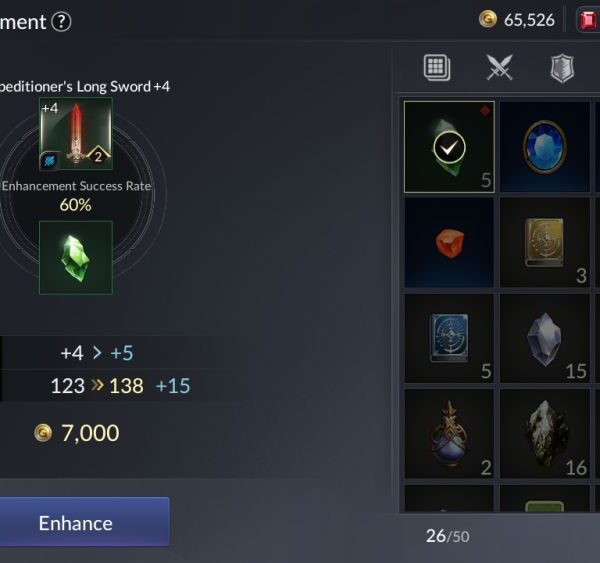
Task: Click the 7,000 gold cost display
Action: click(77, 433)
